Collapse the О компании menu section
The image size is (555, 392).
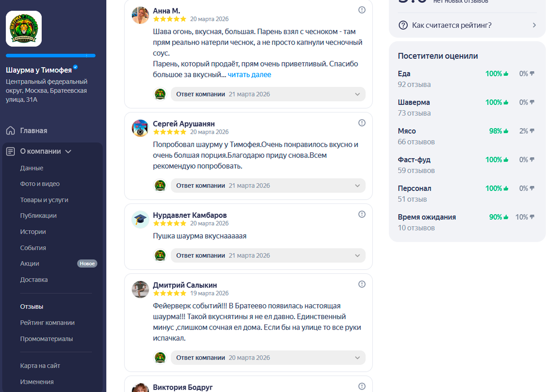pos(68,151)
